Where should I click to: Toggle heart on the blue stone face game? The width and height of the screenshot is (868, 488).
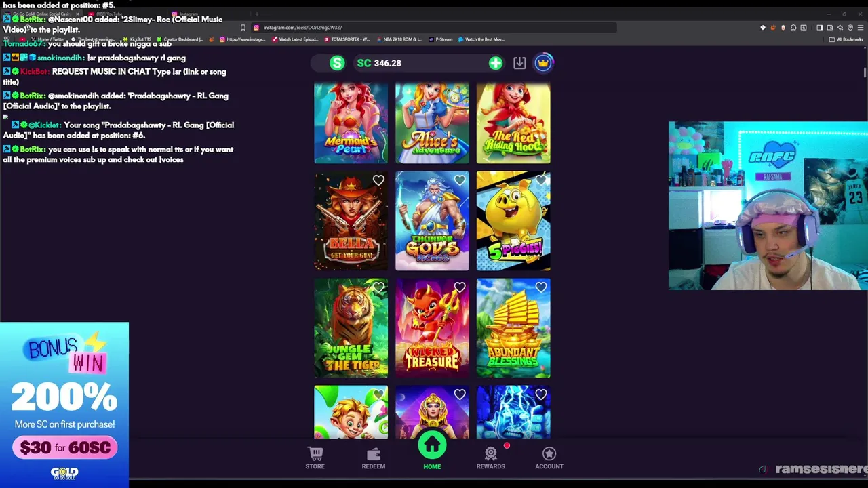pyautogui.click(x=541, y=394)
